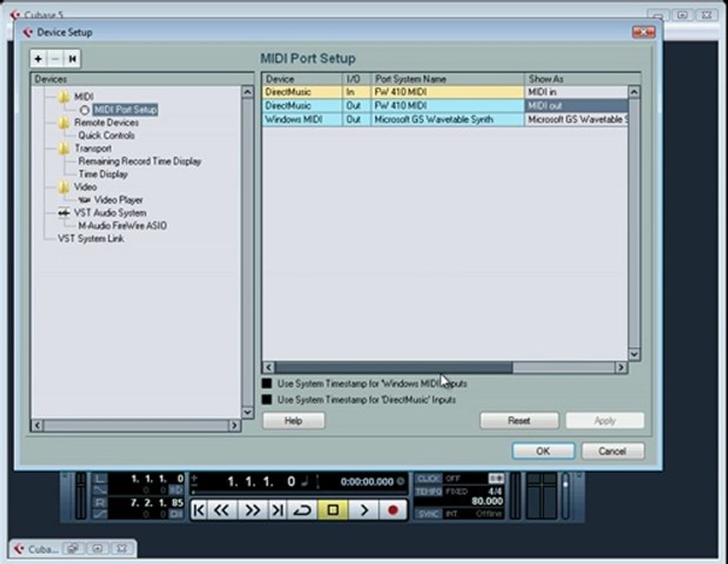Toggle the TEMPO track button
The image size is (728, 564).
[428, 491]
